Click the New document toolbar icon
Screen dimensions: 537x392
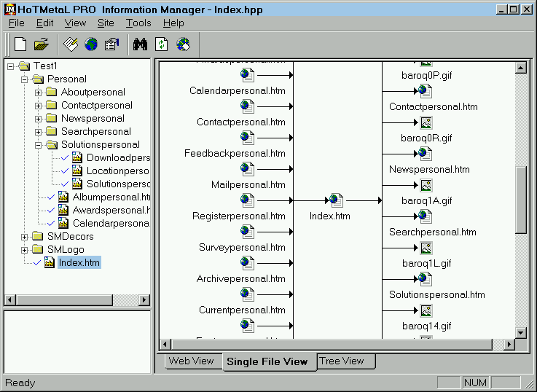[20, 44]
